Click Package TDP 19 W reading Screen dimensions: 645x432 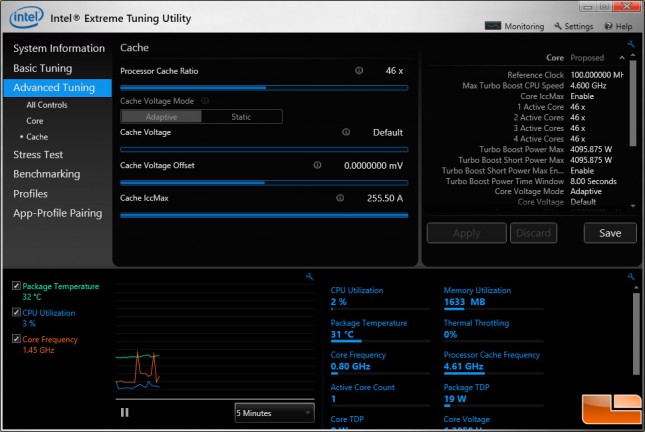pos(455,399)
